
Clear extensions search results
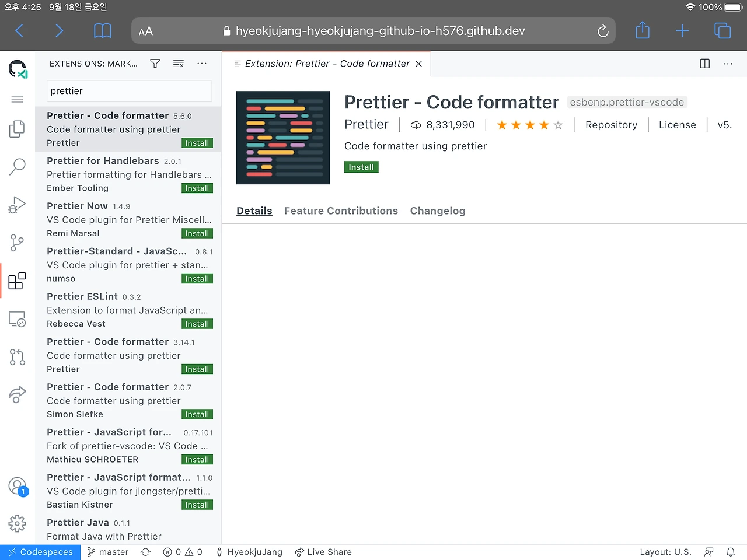[x=179, y=64]
